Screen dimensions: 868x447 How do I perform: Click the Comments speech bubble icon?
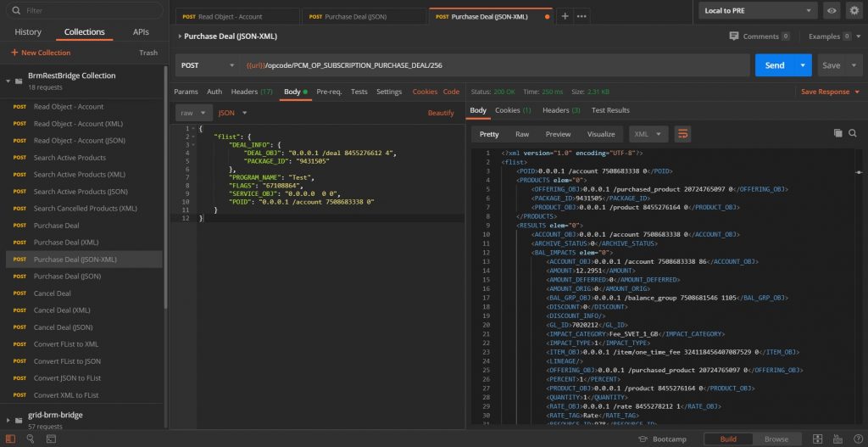[x=734, y=36]
